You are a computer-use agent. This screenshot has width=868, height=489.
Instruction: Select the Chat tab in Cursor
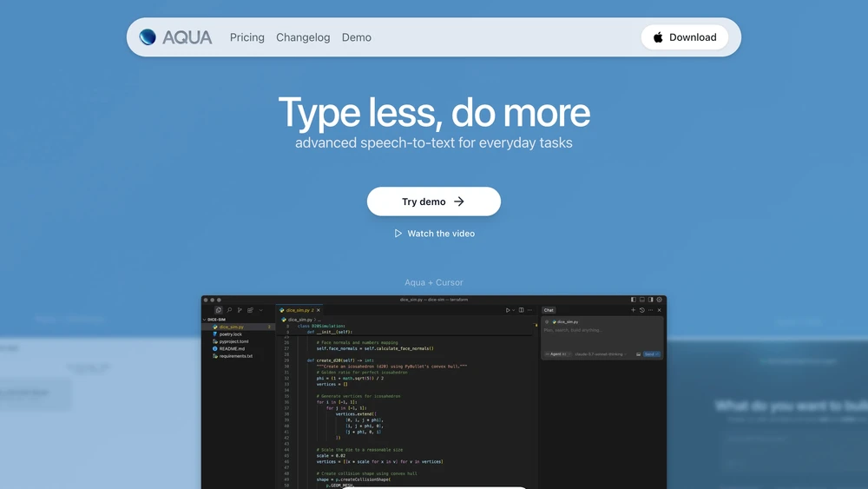click(x=549, y=310)
